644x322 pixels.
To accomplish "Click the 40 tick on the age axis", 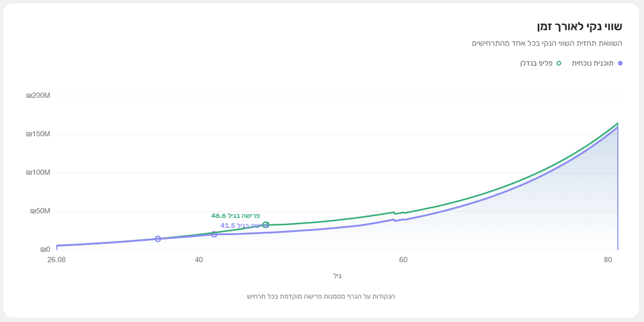I will [x=199, y=260].
